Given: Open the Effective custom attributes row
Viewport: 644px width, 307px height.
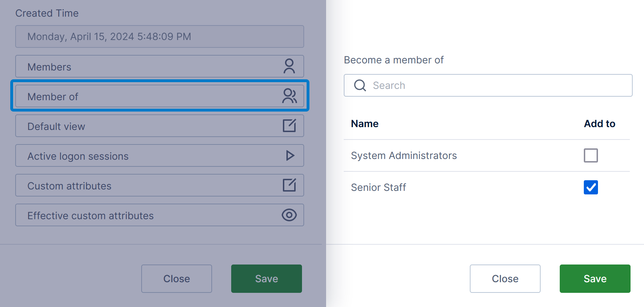Looking at the screenshot, I should pyautogui.click(x=160, y=215).
